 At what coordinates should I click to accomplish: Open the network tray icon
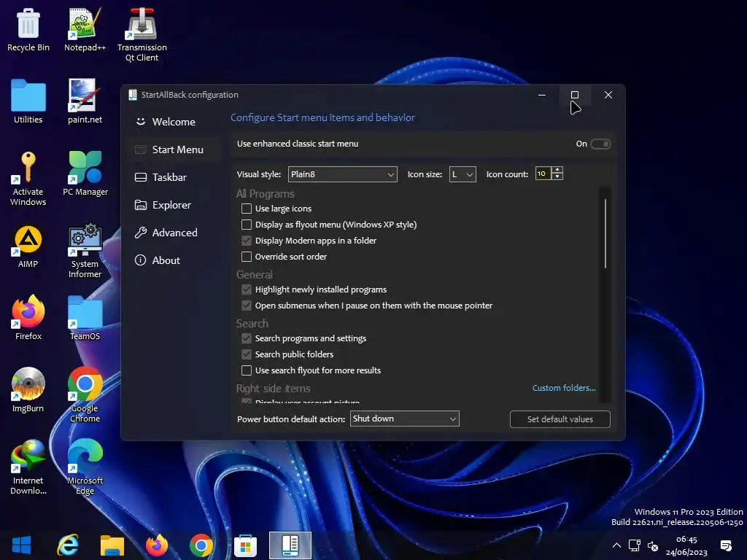[x=634, y=545]
